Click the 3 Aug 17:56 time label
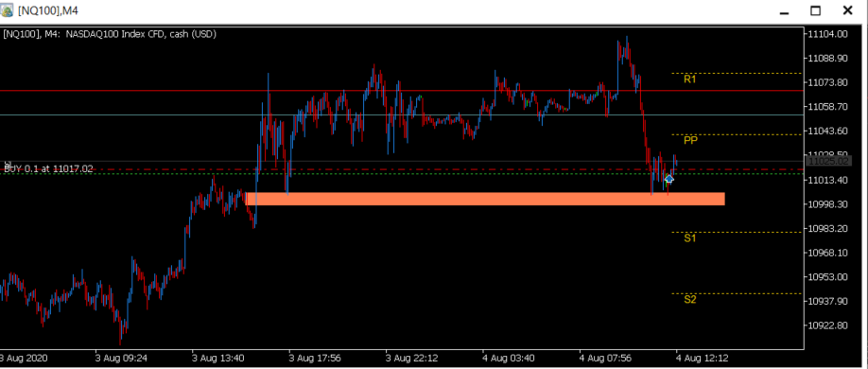This screenshot has height=369, width=868. coord(314,358)
